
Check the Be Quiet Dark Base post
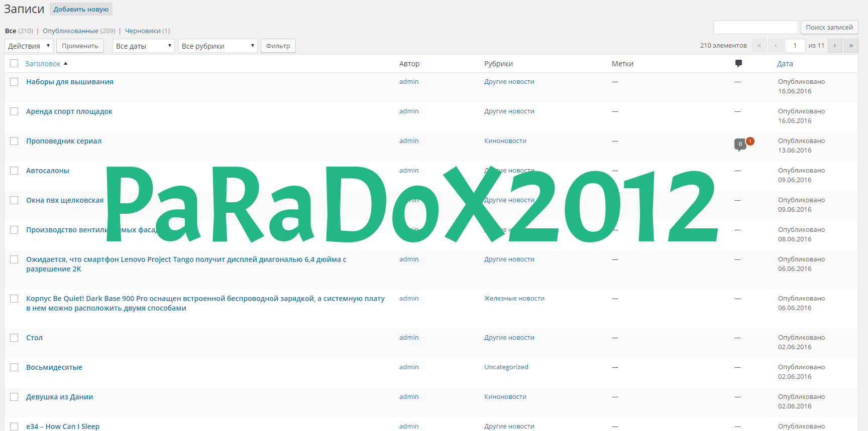click(14, 299)
